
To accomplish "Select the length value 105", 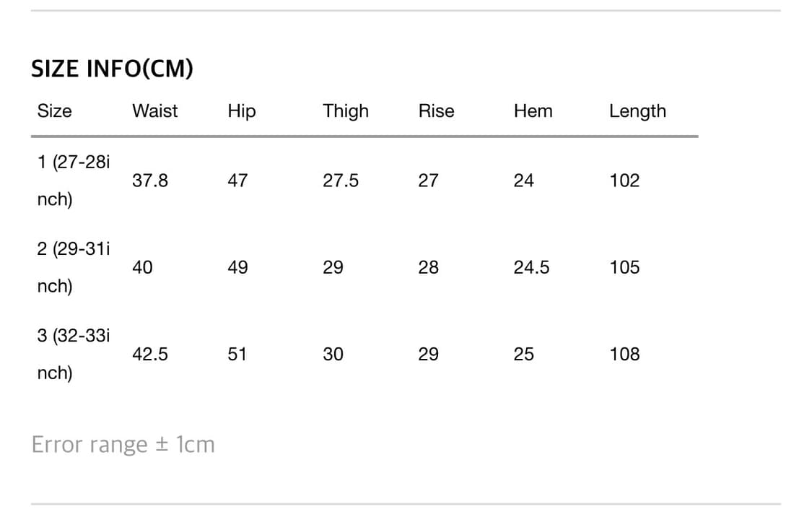I will coord(624,267).
